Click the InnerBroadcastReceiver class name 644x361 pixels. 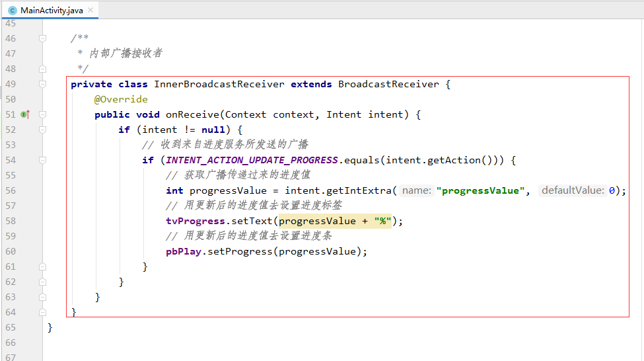click(x=219, y=84)
